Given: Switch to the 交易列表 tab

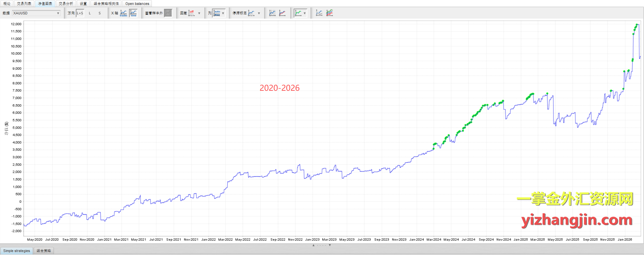Looking at the screenshot, I should coord(24,4).
